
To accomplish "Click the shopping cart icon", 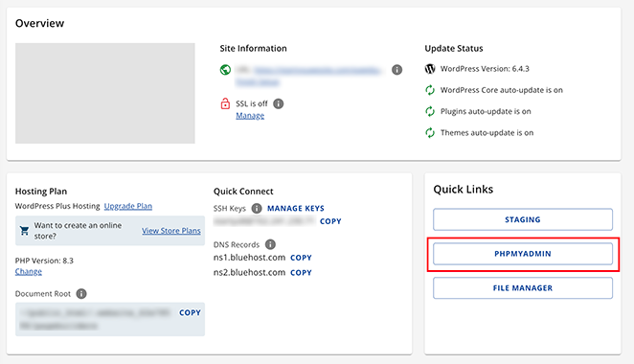I will 24,231.
